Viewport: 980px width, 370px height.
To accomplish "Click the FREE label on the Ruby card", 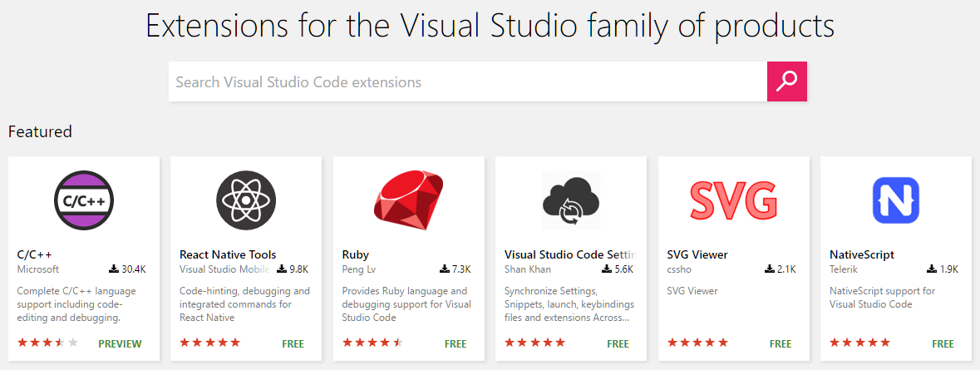I will [456, 343].
